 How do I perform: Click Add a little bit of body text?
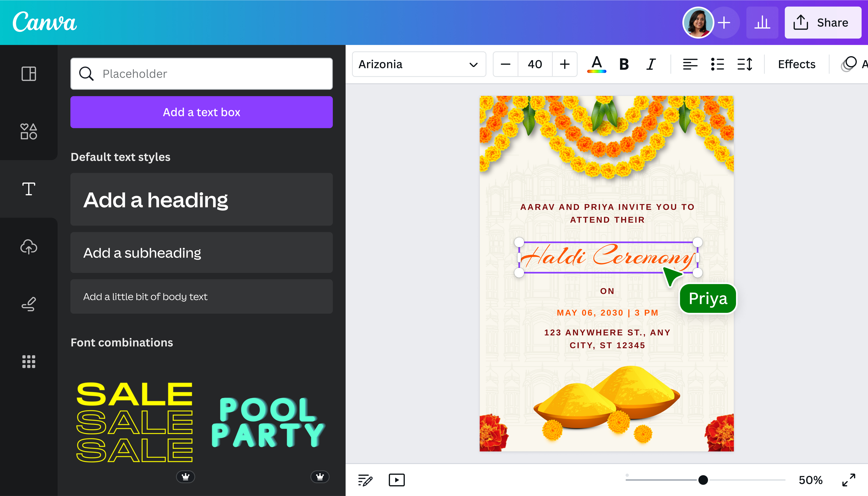201,297
